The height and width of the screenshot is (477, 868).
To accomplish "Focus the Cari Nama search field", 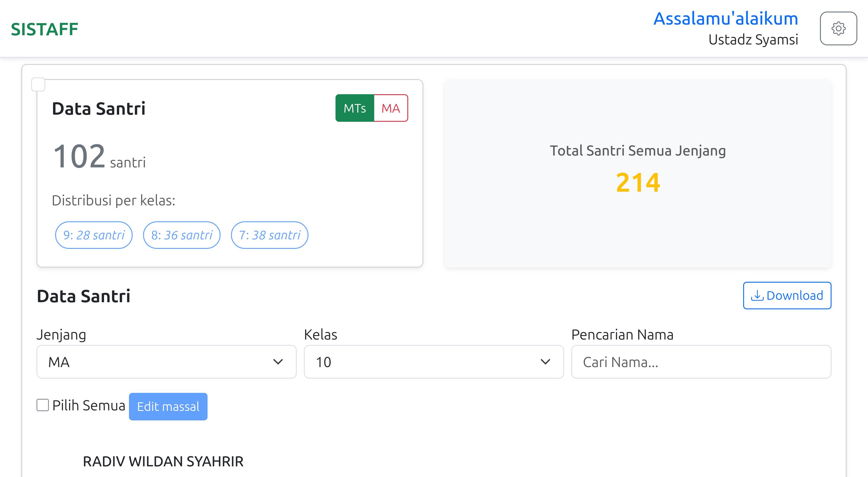I will 701,362.
